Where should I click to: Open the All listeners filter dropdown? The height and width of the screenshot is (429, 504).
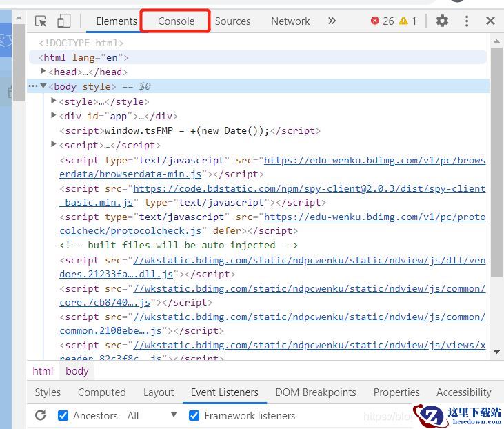pos(152,415)
